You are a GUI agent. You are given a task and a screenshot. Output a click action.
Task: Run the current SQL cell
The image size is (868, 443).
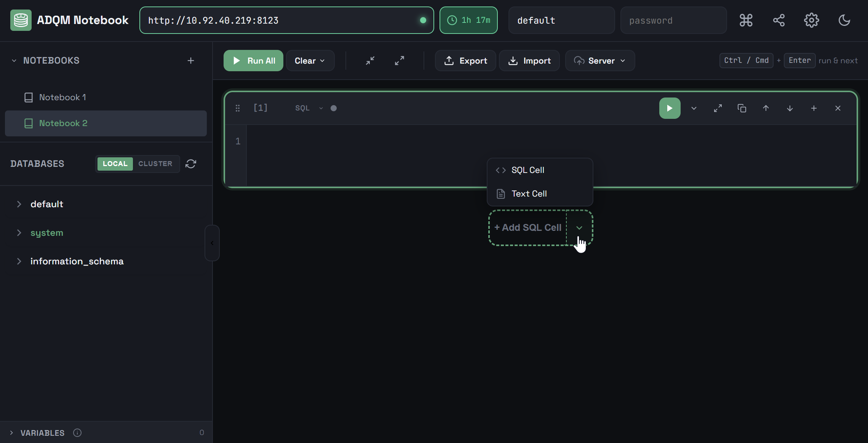(x=669, y=108)
